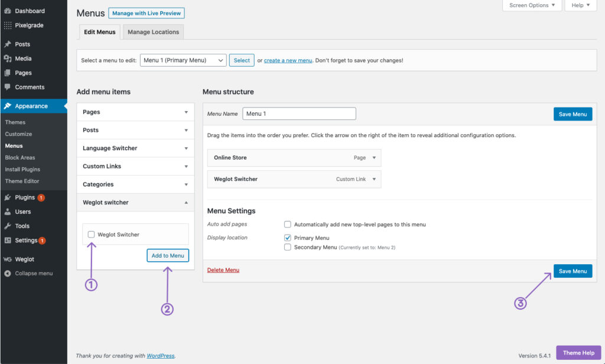The width and height of the screenshot is (605, 364).
Task: Click the Select menu button
Action: (242, 60)
